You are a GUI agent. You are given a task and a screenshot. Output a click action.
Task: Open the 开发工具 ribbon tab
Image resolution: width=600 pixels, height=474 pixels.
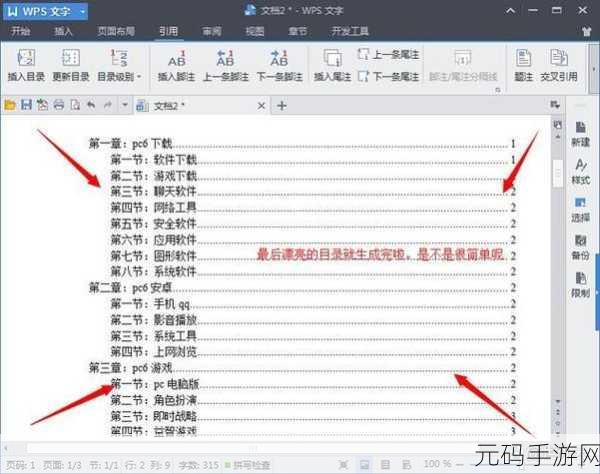click(350, 31)
